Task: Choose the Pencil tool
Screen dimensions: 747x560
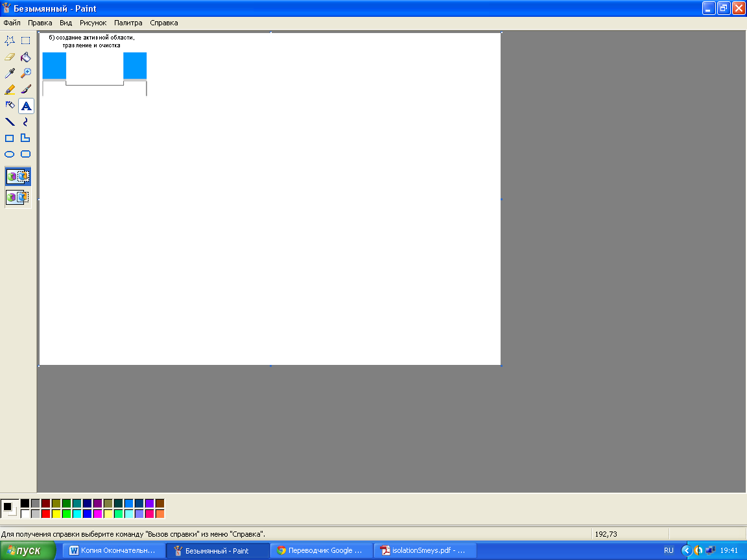Action: pos(10,89)
